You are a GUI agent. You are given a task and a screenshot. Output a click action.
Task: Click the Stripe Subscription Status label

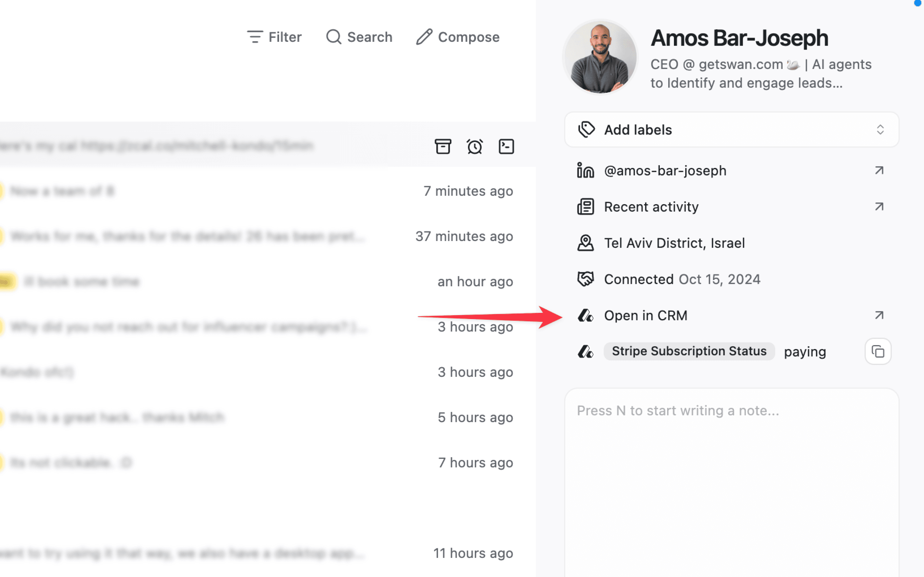coord(689,351)
